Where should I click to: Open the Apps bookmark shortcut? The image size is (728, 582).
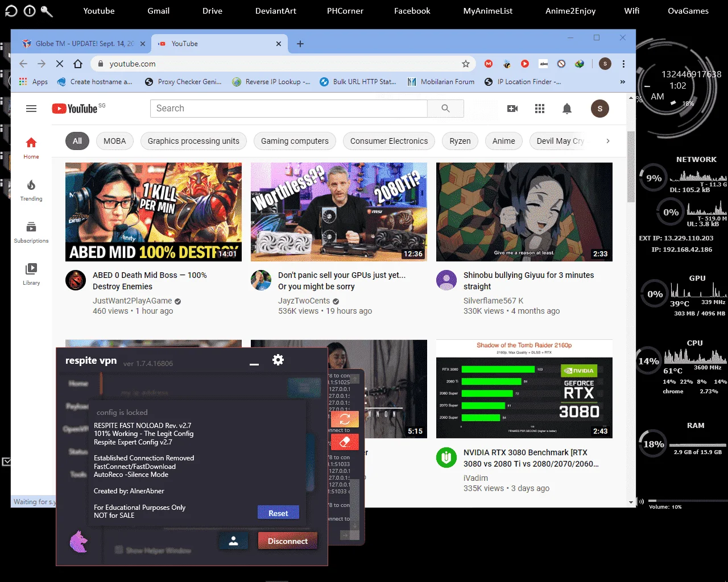point(34,82)
